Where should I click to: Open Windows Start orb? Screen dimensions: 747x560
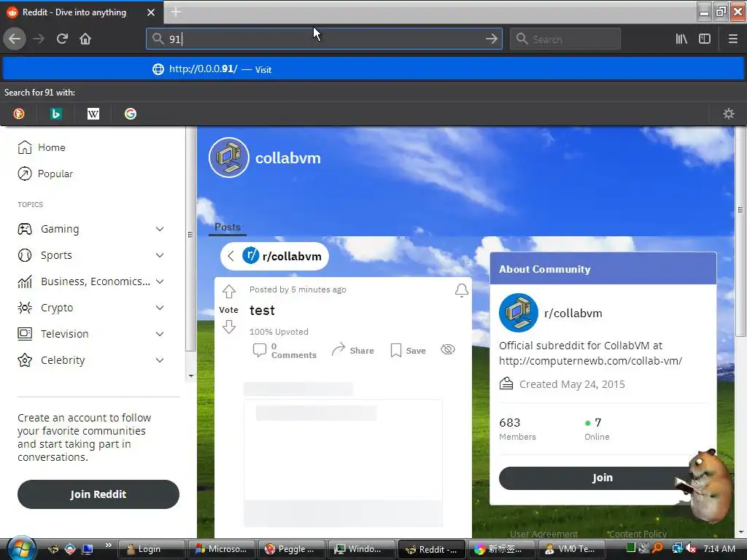[x=21, y=548]
